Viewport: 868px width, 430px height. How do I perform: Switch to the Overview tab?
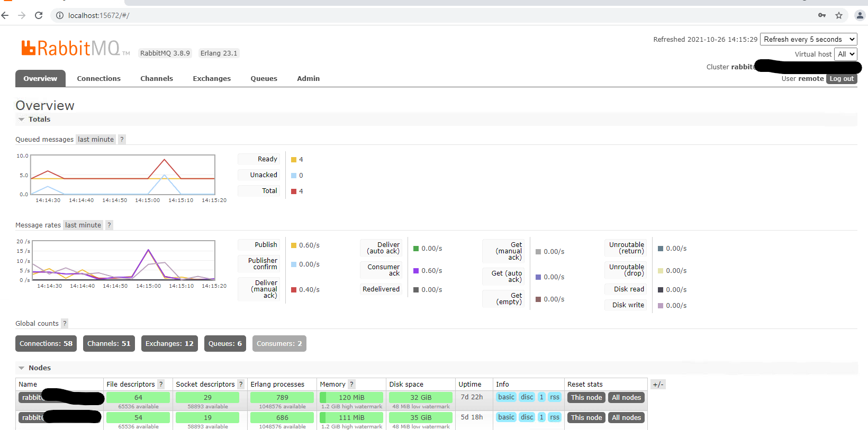(40, 78)
